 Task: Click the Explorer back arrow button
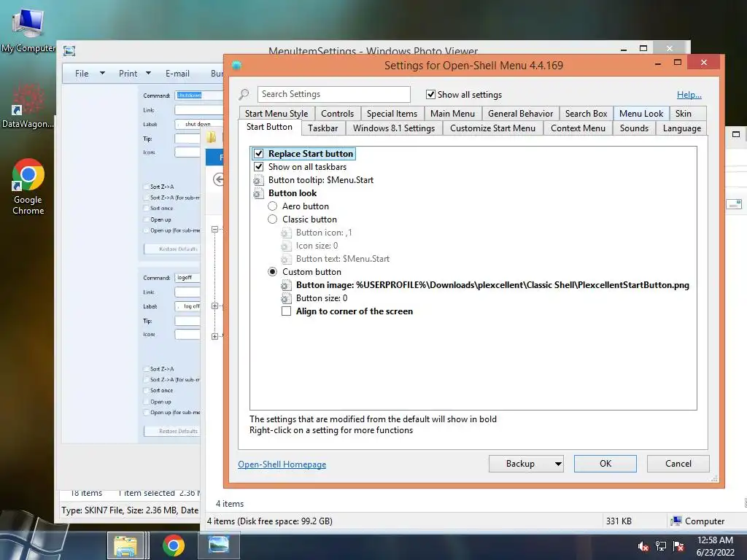coord(219,179)
